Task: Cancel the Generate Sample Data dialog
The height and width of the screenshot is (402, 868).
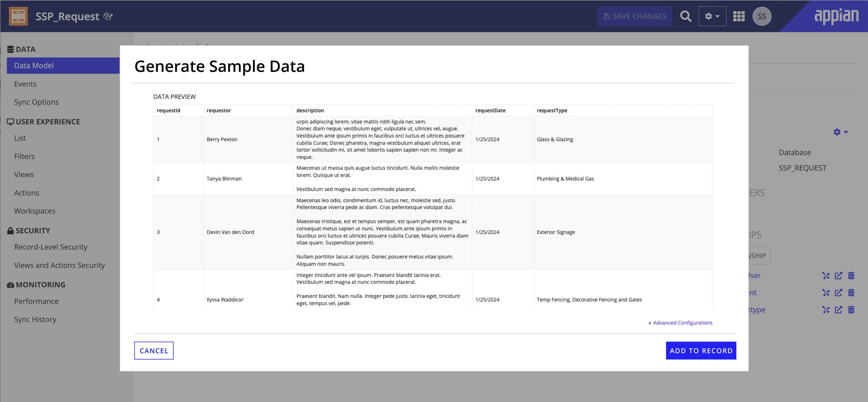Action: (x=154, y=351)
